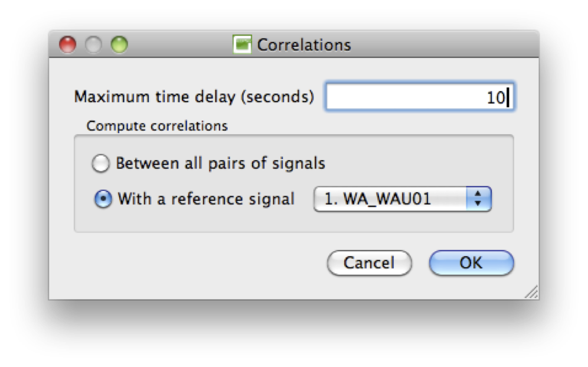Click the "Maximum time delay (seconds)" label

coord(194,98)
